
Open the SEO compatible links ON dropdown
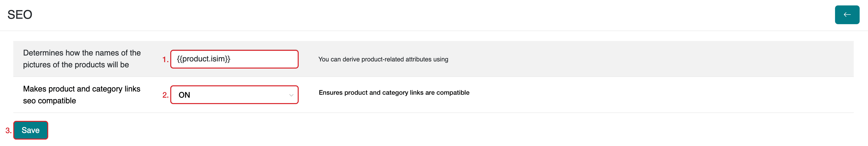click(x=234, y=95)
